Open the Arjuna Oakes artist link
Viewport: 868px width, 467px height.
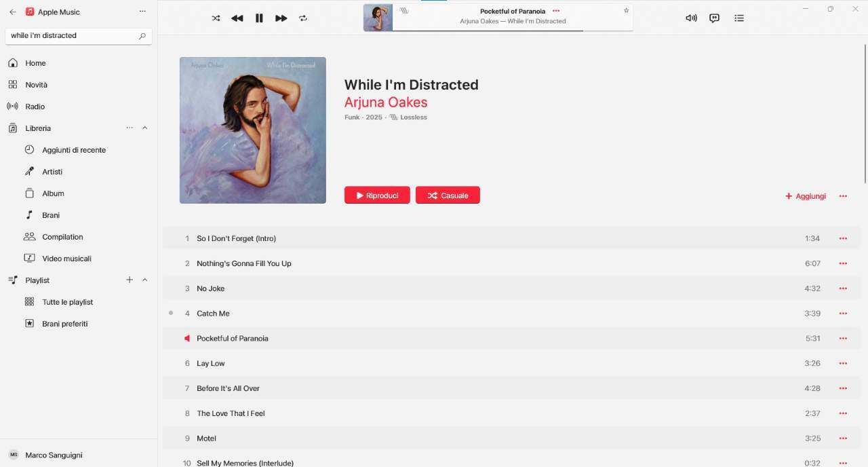(x=386, y=102)
